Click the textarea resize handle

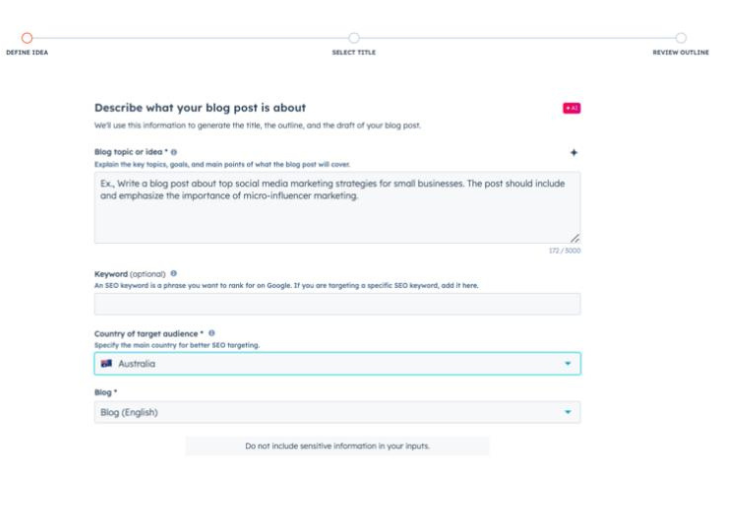coord(574,238)
